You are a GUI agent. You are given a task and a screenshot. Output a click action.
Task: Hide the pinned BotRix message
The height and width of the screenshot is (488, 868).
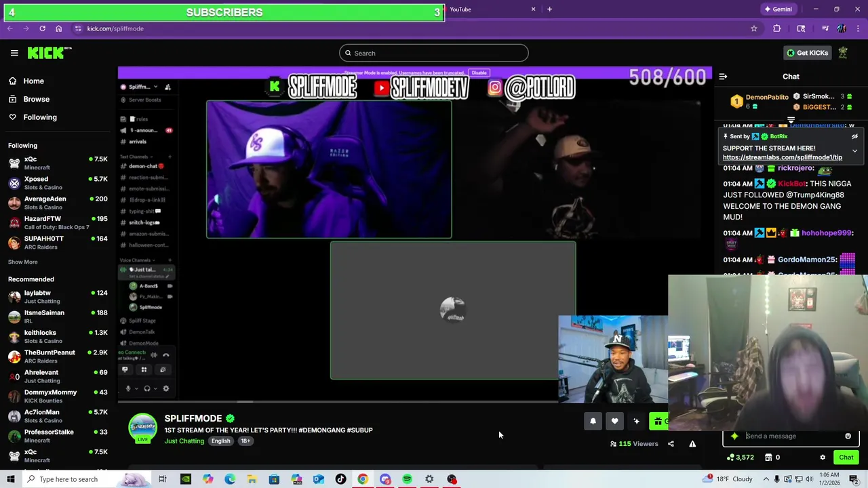point(854,136)
